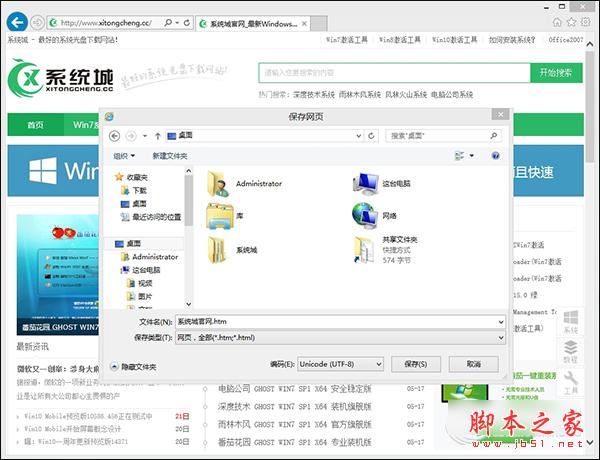Screen dimensions: 600x460
Task: Open Win10激活工具 link
Action: click(x=455, y=39)
